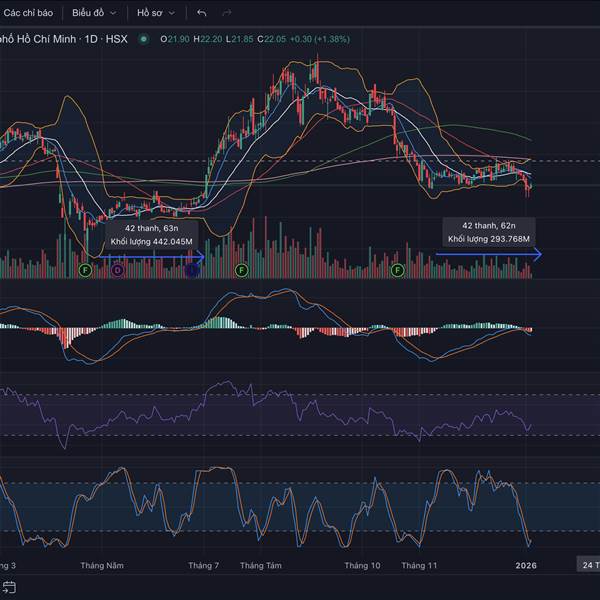
Task: Undo the last chart action
Action: pos(202,13)
